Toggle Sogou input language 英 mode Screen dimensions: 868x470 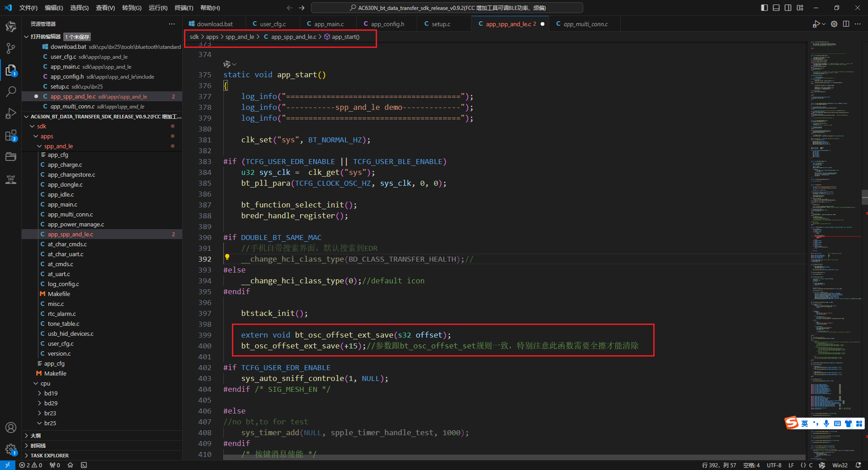805,423
